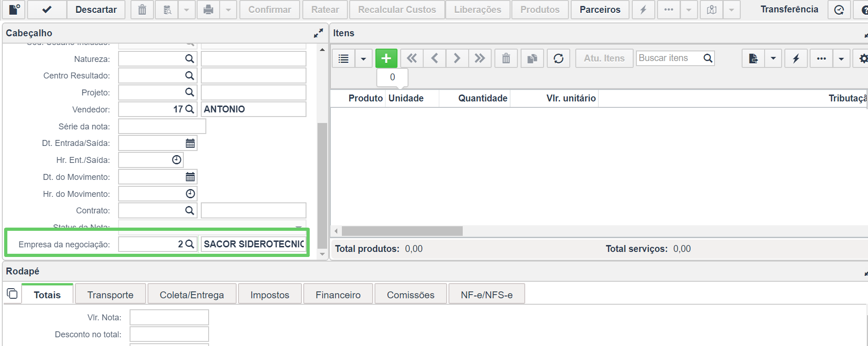Expand the Cabeçalho panel to fullscreen
This screenshot has height=346, width=868.
(x=318, y=33)
